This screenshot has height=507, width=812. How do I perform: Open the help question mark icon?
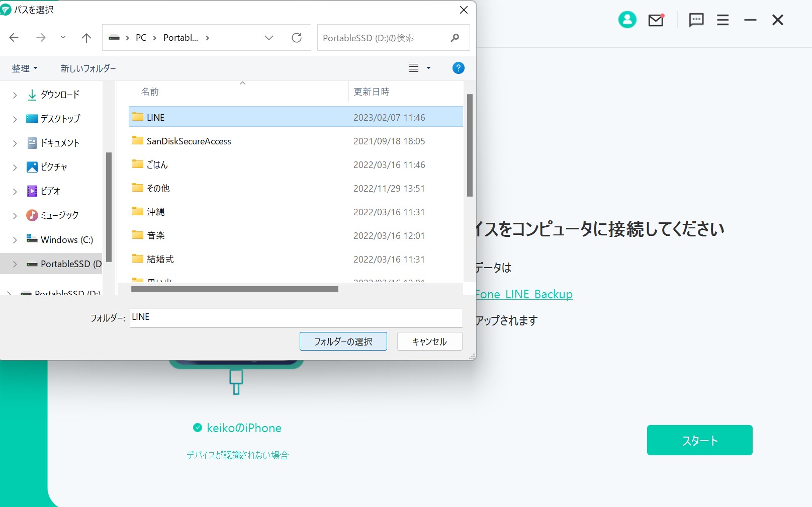(x=458, y=68)
